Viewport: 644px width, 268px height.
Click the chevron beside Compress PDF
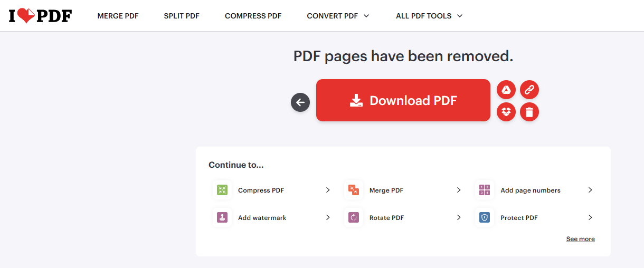pos(328,190)
